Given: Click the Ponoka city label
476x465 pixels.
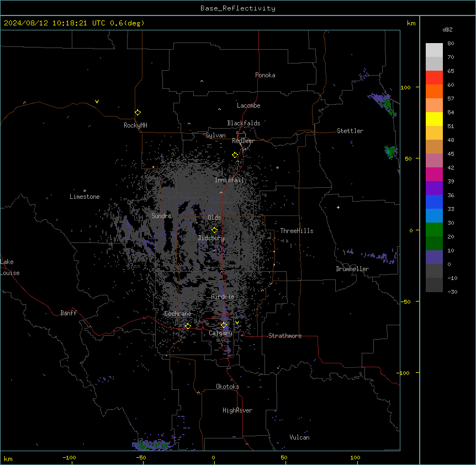Looking at the screenshot, I should coord(265,75).
